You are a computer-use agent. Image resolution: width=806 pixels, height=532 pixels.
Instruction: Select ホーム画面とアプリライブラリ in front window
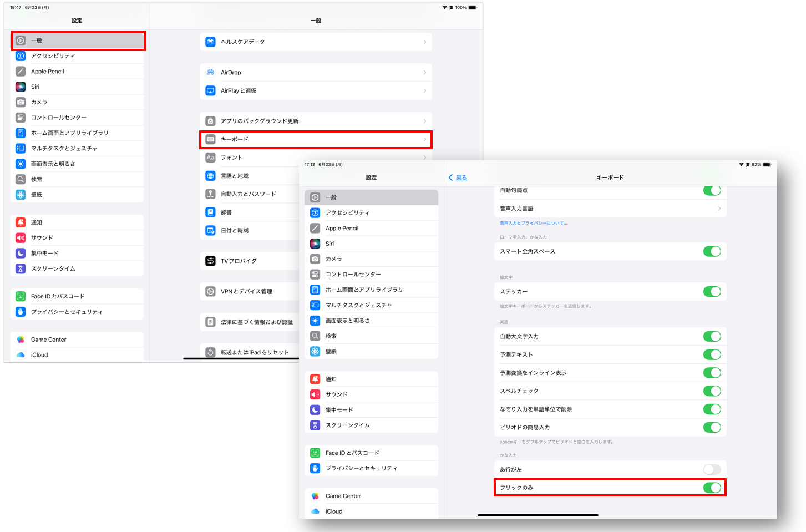371,290
